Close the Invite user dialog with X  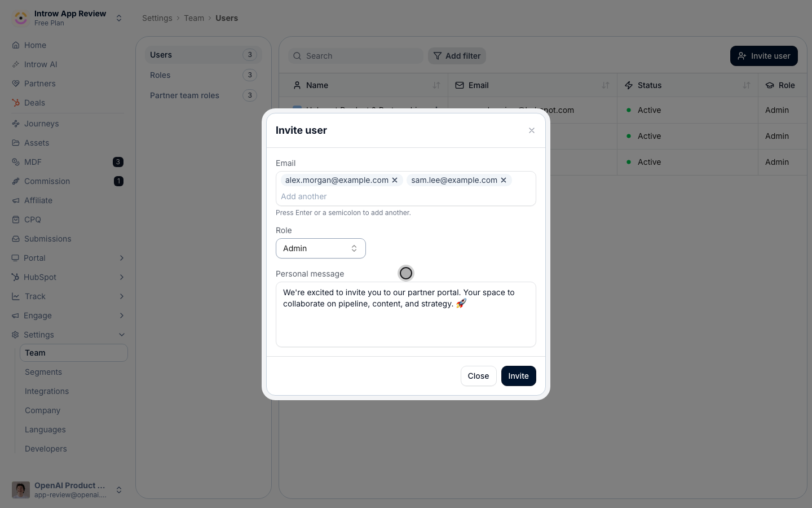point(532,130)
